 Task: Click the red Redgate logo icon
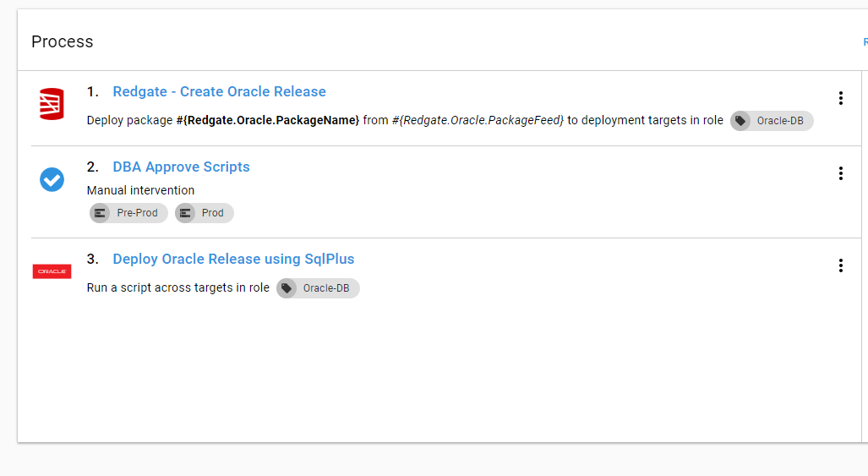[52, 104]
